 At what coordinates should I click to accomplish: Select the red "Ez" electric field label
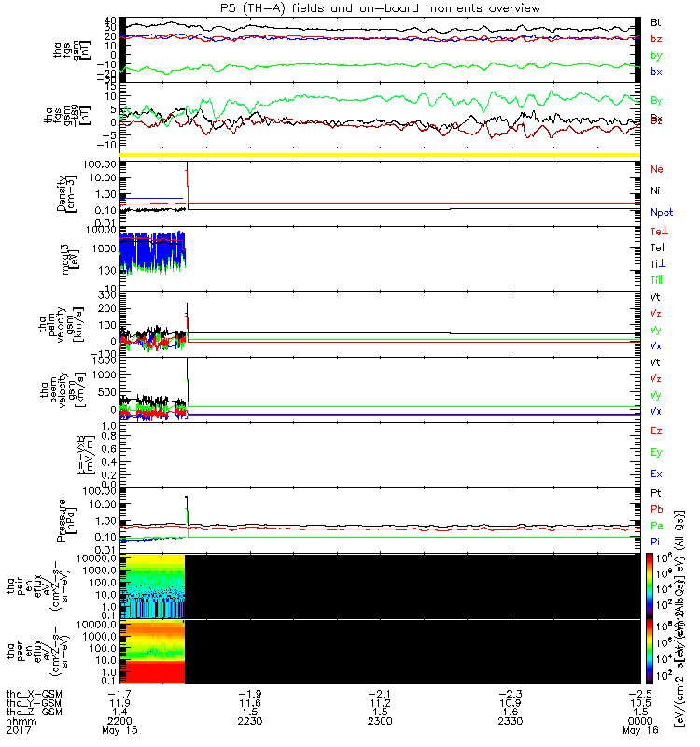coord(656,430)
